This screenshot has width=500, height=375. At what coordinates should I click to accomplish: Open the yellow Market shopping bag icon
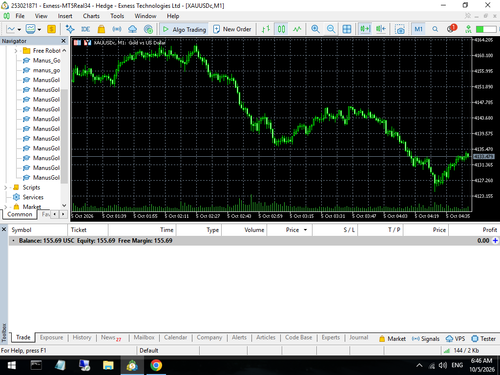101,29
